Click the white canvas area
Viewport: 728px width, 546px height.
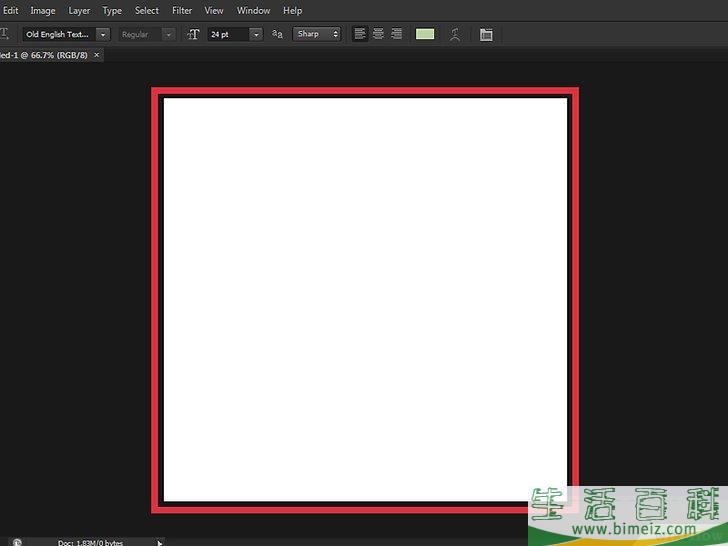click(x=365, y=299)
